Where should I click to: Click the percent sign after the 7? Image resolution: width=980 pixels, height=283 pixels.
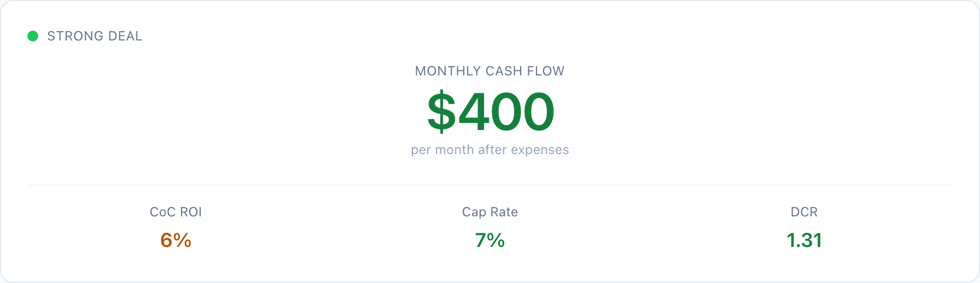(496, 240)
